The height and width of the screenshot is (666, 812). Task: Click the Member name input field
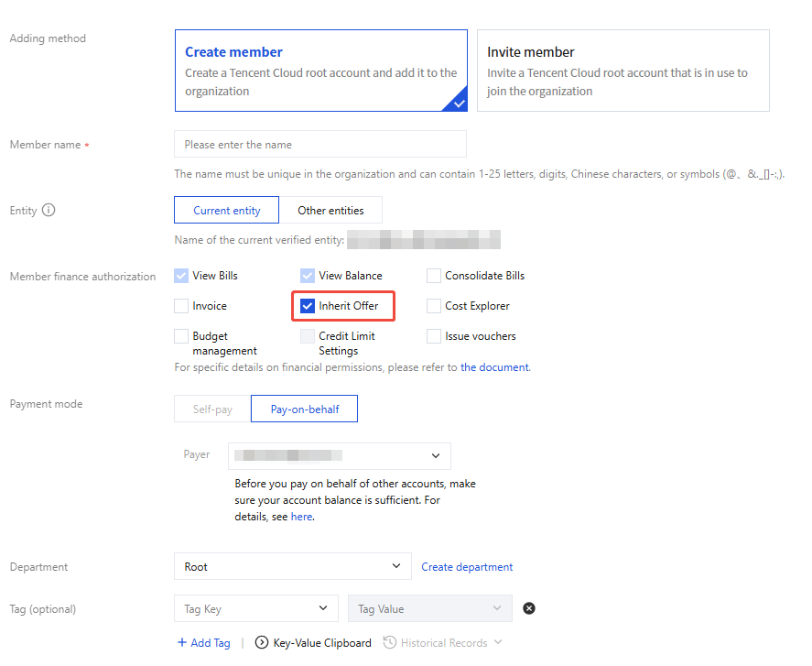coord(320,145)
